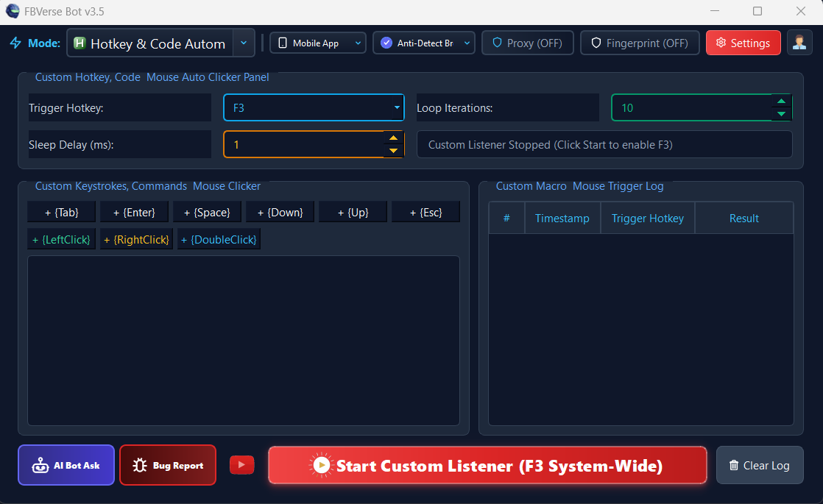Open the Mobile App dropdown
The height and width of the screenshot is (504, 823).
318,43
